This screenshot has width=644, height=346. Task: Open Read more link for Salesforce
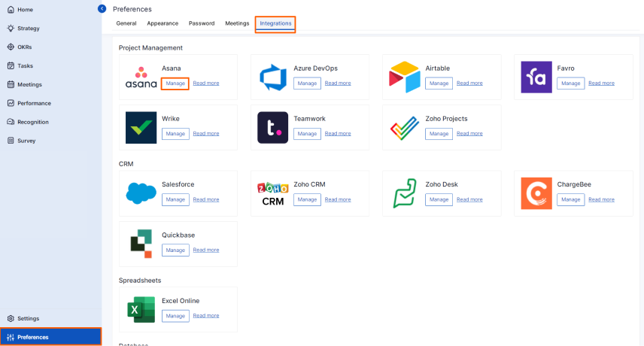(x=206, y=199)
